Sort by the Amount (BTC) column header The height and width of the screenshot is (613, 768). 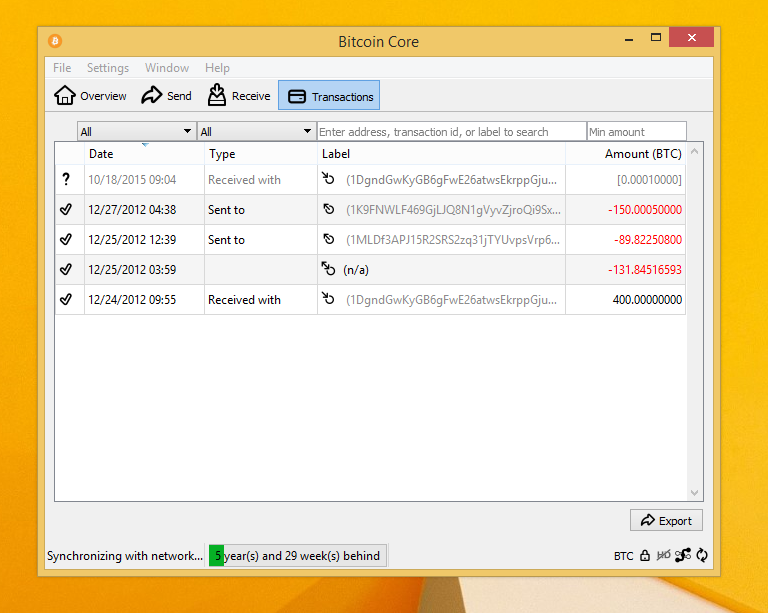pyautogui.click(x=625, y=154)
